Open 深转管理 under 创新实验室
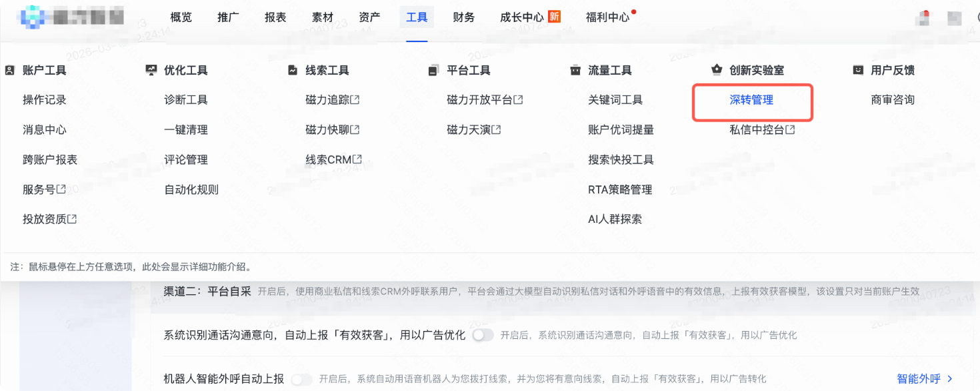This screenshot has height=391, width=980. coord(751,100)
